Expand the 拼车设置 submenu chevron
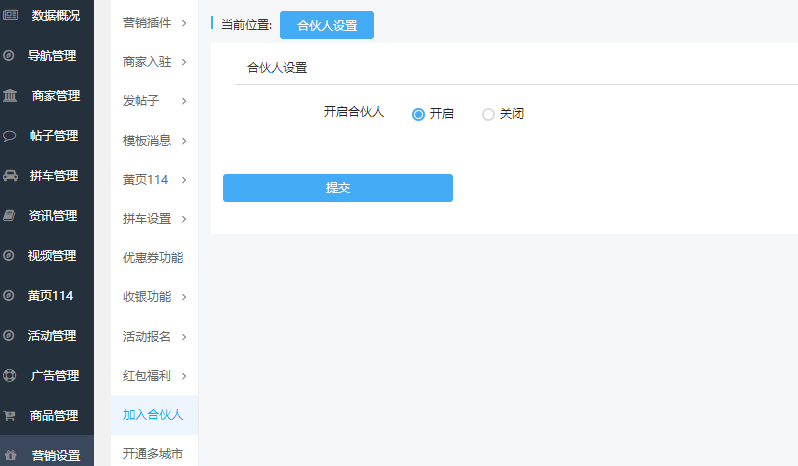This screenshot has width=798, height=466. pos(184,219)
